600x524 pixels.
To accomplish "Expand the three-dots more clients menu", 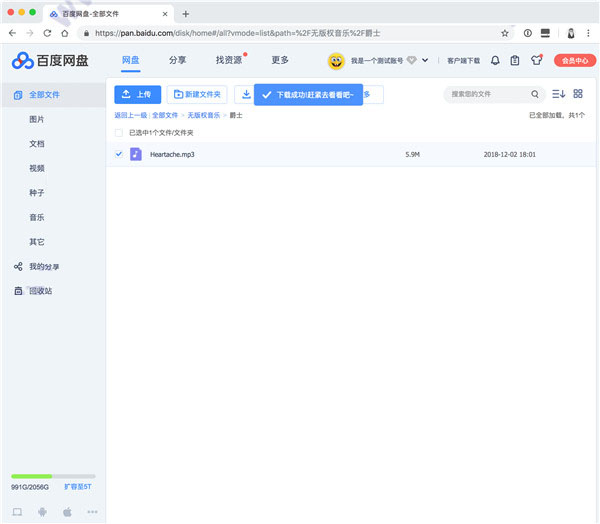I will (x=92, y=511).
